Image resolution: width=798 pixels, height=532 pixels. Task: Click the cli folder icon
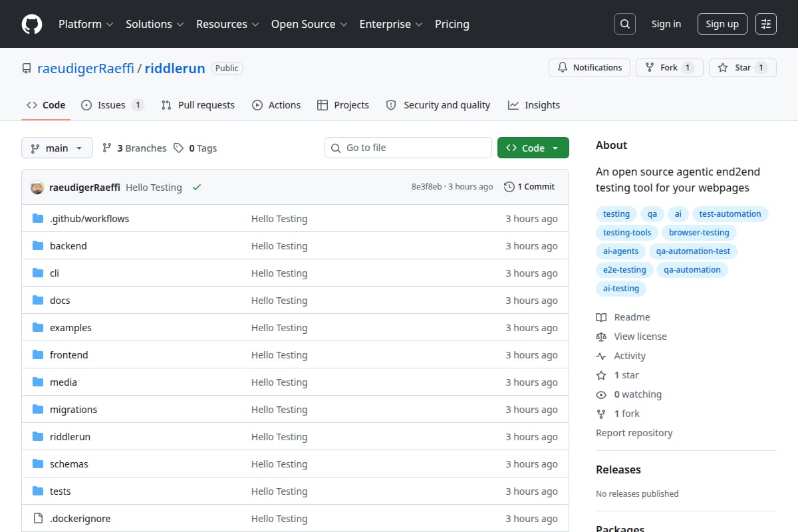[38, 273]
